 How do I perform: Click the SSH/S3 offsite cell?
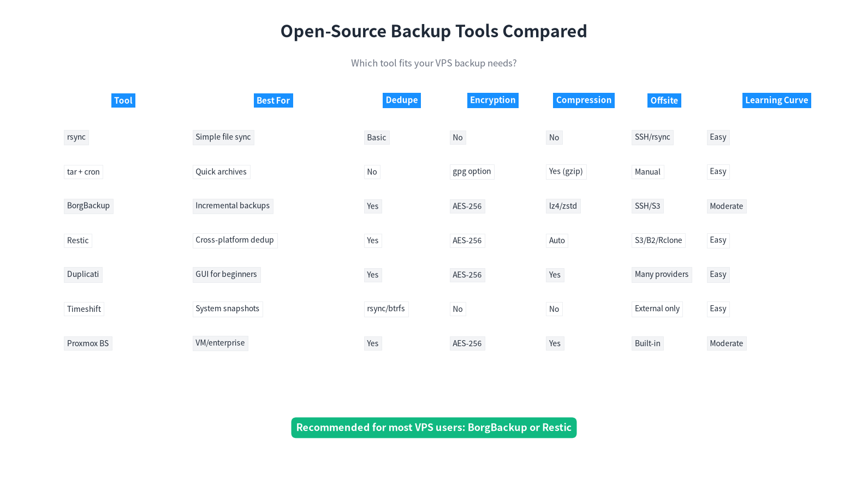(x=647, y=206)
